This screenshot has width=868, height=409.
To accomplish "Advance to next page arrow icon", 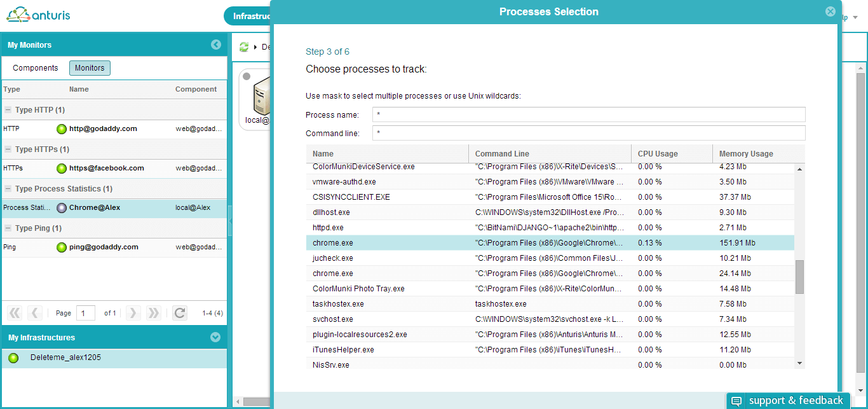I will click(x=133, y=312).
